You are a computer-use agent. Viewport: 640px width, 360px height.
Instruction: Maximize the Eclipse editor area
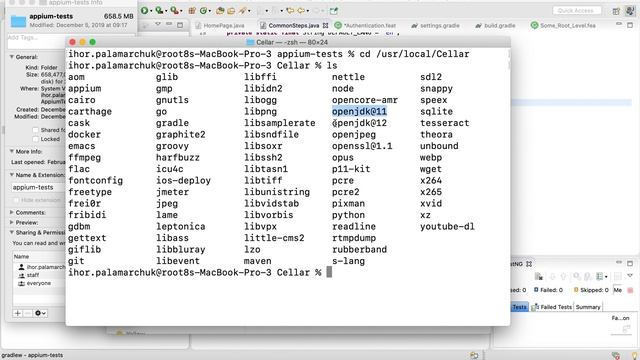click(630, 25)
